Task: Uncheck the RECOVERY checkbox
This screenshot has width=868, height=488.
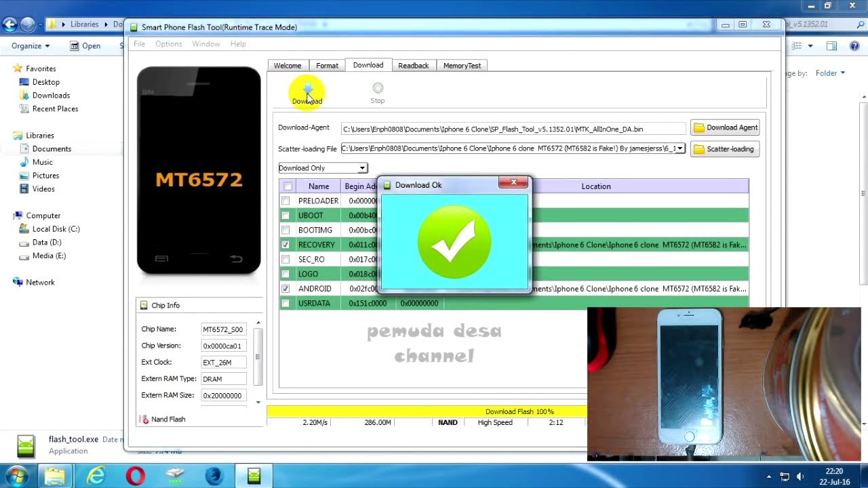Action: [x=285, y=245]
